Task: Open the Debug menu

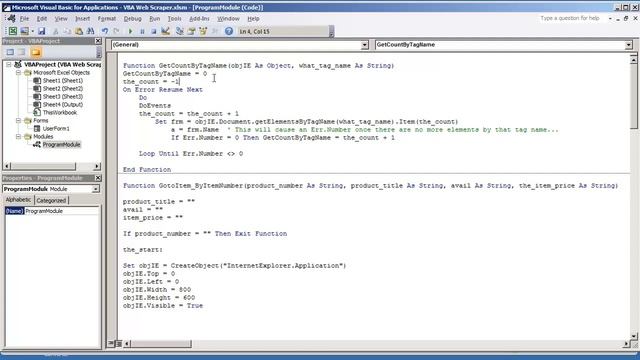Action: click(x=132, y=19)
